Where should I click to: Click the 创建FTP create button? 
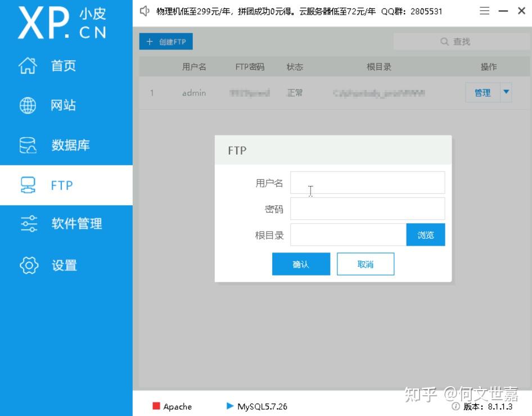pyautogui.click(x=166, y=41)
